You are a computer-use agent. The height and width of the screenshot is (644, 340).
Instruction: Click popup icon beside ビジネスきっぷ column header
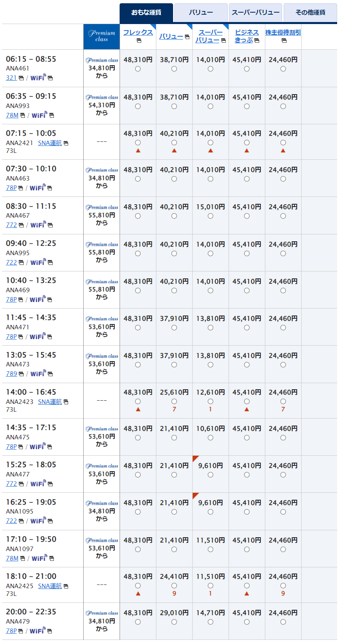257,40
